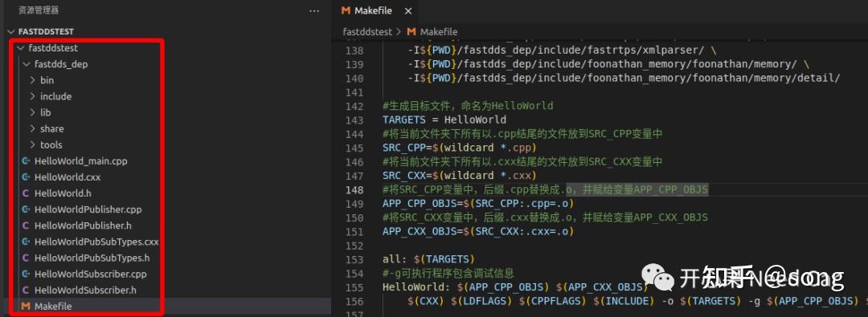The image size is (868, 317).
Task: Click the comment '#生成目标文件，命名为HelloWorld'
Action: point(468,106)
